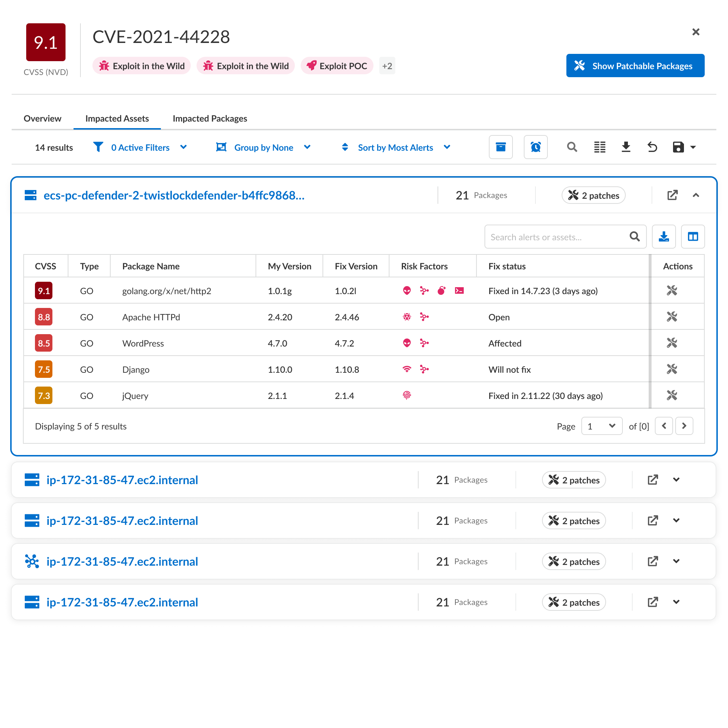This screenshot has height=728, width=728.
Task: Open the Overview tab
Action: click(42, 118)
